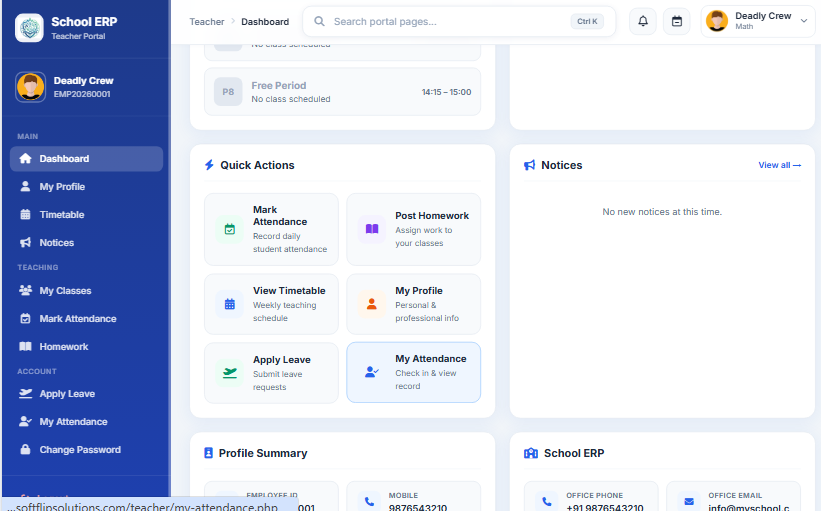Click the Office Phone icon
This screenshot has width=821, height=511.
547,501
